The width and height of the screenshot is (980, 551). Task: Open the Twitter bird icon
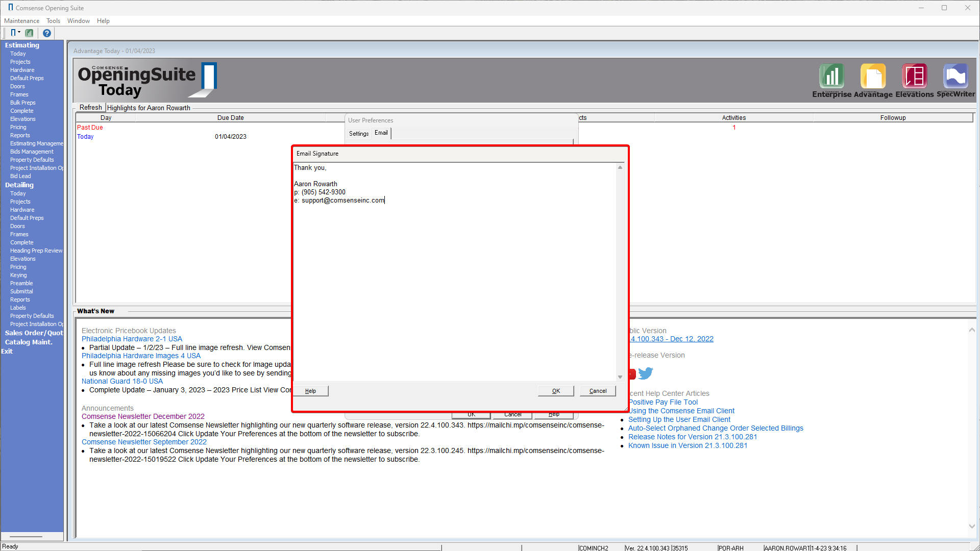point(646,373)
